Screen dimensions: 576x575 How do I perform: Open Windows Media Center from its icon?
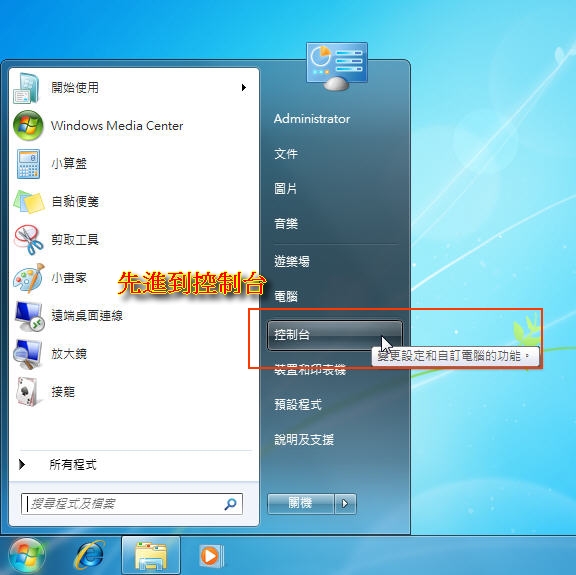[x=28, y=126]
